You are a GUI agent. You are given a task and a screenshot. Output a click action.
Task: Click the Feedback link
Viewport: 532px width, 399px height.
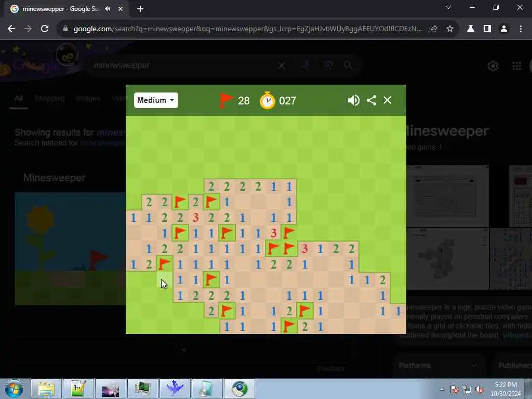(330, 368)
